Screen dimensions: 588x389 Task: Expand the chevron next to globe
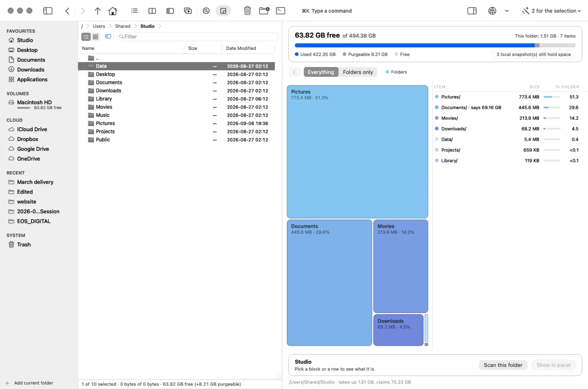[x=507, y=11]
